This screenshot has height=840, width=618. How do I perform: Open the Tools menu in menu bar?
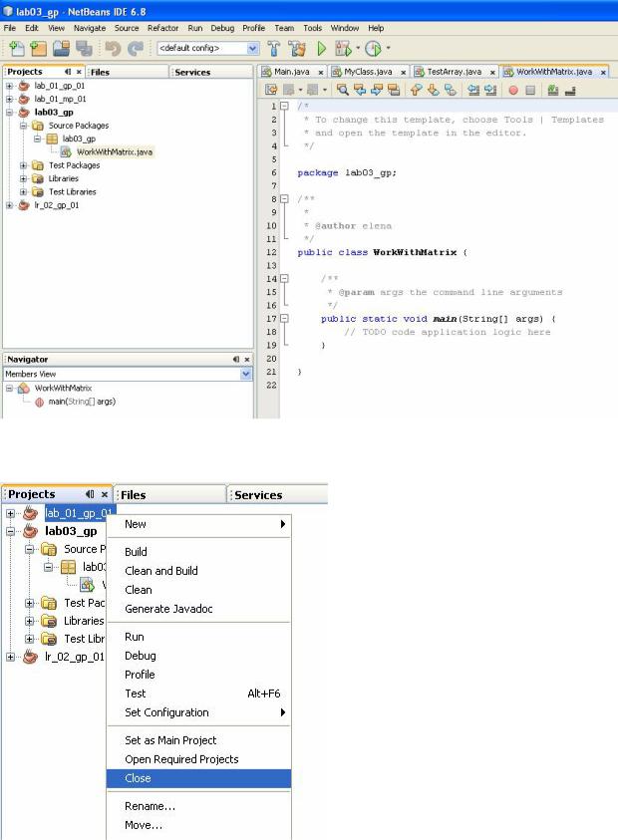312,28
